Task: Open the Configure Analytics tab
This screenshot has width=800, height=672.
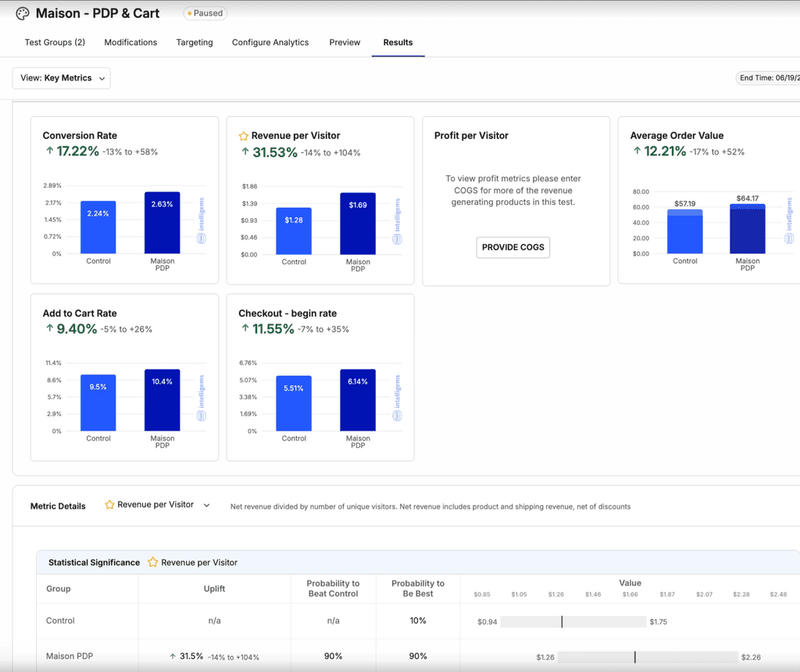Action: [270, 42]
